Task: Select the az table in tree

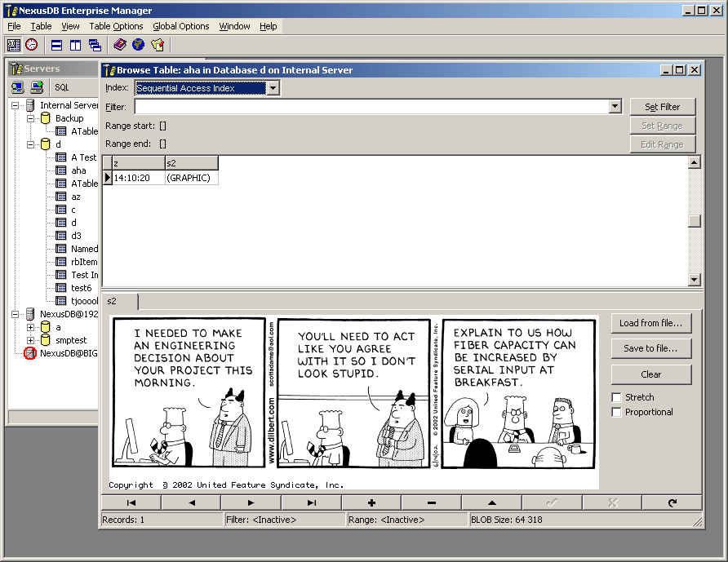Action: point(75,197)
